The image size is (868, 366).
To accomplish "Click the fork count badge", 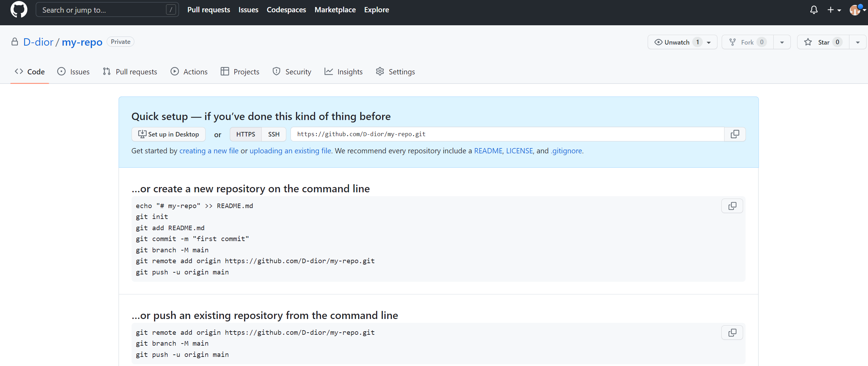I will [762, 42].
